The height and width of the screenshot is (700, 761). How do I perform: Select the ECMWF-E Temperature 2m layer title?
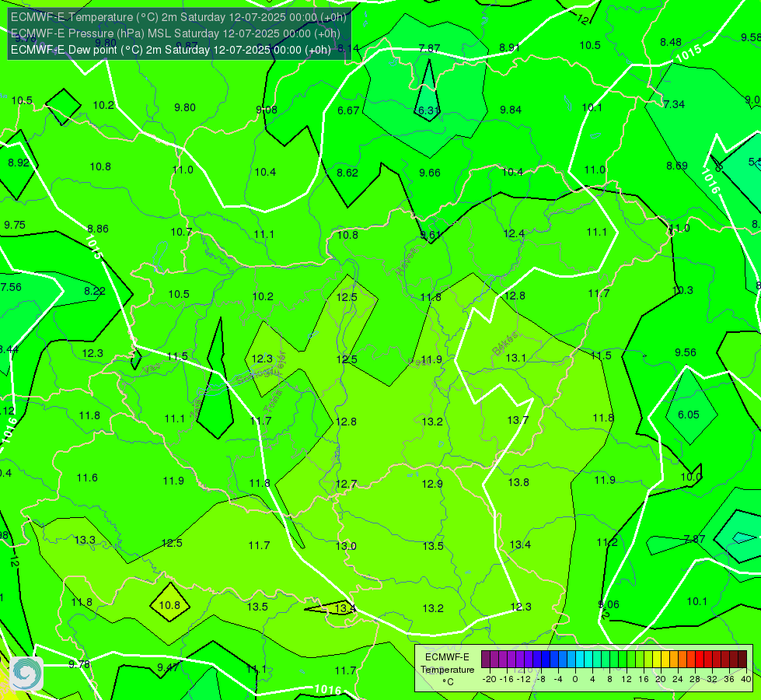tap(179, 17)
